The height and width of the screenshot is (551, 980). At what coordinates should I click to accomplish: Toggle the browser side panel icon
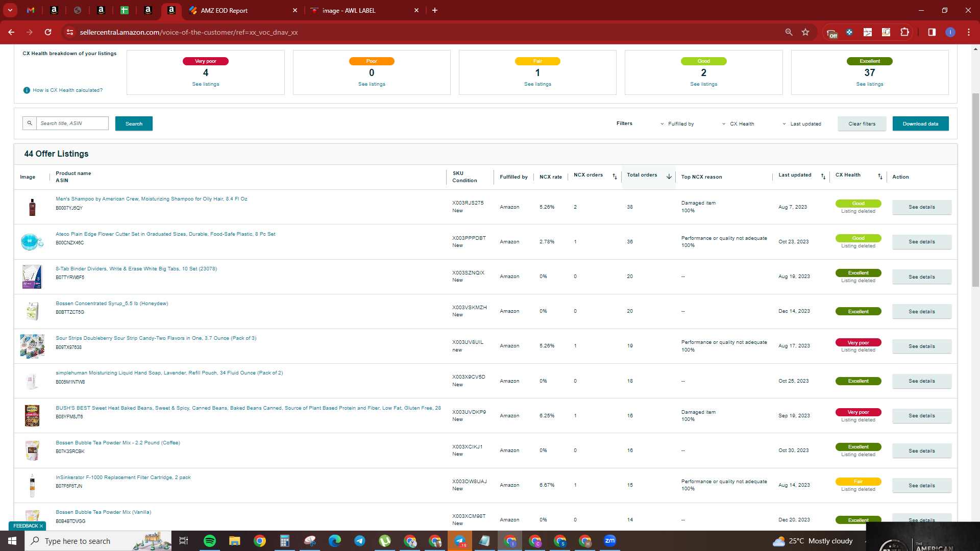pyautogui.click(x=932, y=32)
